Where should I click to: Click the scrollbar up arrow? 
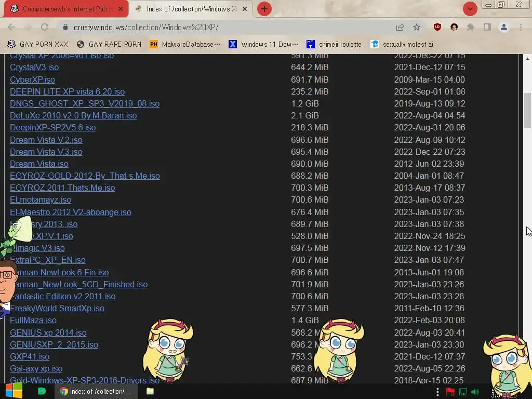pos(527,58)
